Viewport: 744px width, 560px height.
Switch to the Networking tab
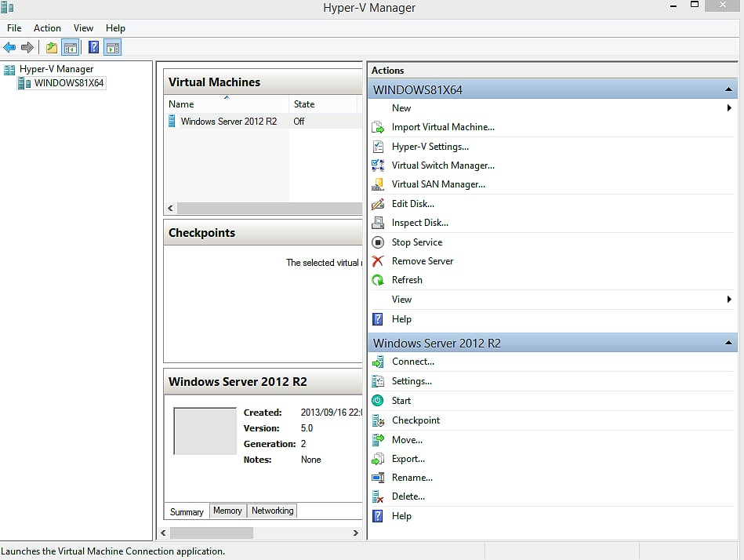tap(272, 511)
